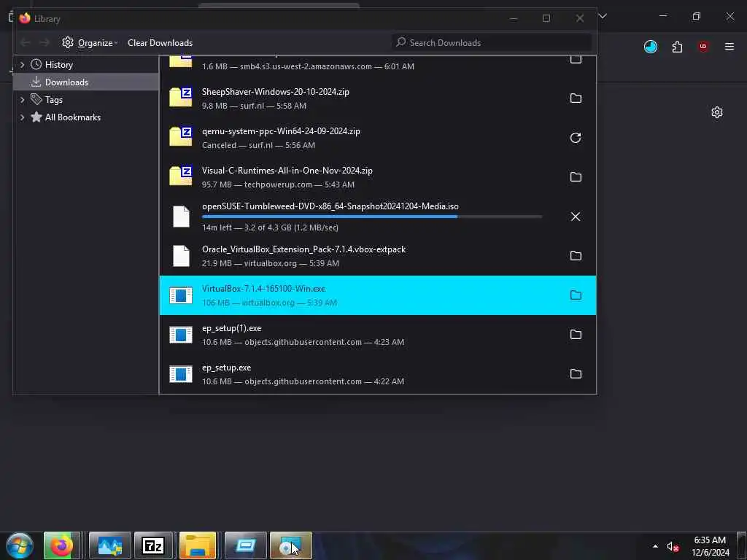Click the Search Downloads field
The height and width of the screenshot is (560, 747).
point(492,43)
